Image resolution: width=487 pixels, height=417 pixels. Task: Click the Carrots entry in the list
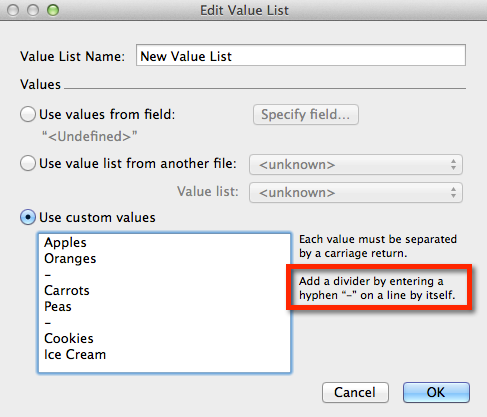tap(67, 290)
